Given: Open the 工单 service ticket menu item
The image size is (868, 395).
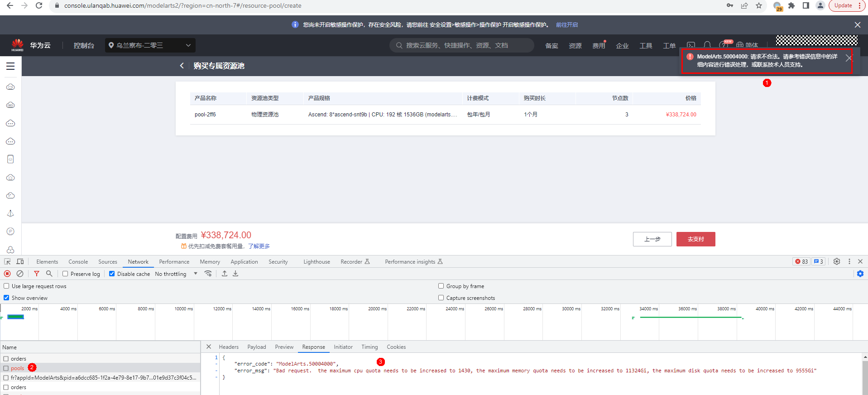Looking at the screenshot, I should pyautogui.click(x=669, y=45).
